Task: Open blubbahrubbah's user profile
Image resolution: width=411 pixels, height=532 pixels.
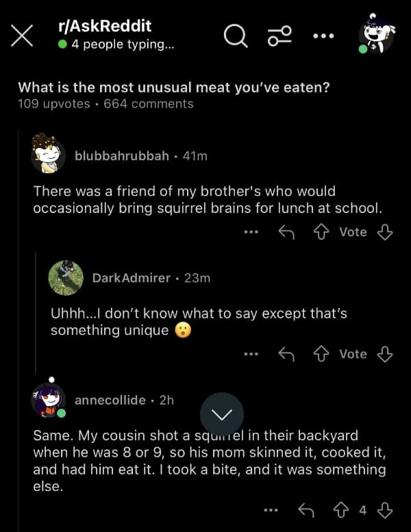Action: (121, 156)
